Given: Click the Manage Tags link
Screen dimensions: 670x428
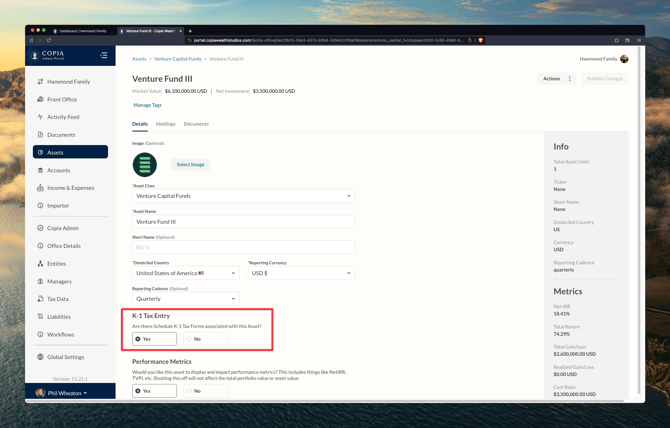Looking at the screenshot, I should (147, 105).
